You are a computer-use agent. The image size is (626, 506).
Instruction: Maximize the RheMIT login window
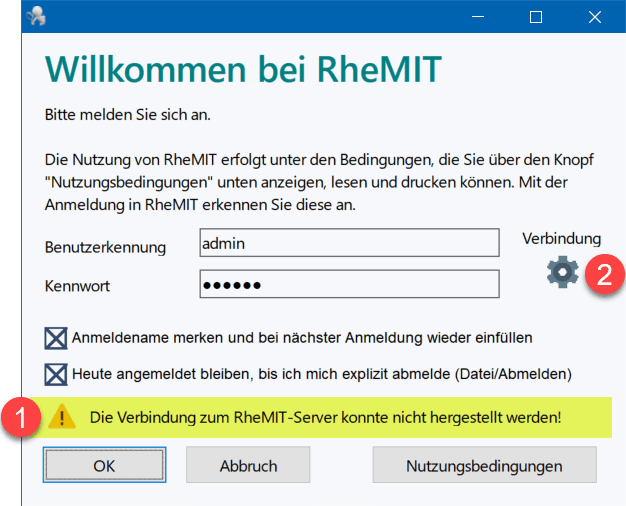click(536, 16)
